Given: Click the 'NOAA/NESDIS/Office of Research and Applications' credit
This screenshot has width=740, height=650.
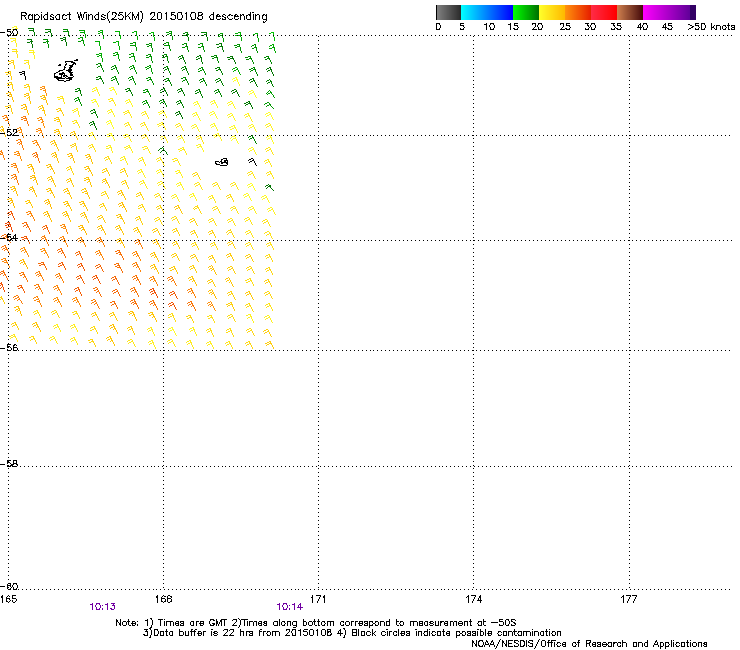Looking at the screenshot, I should [589, 643].
